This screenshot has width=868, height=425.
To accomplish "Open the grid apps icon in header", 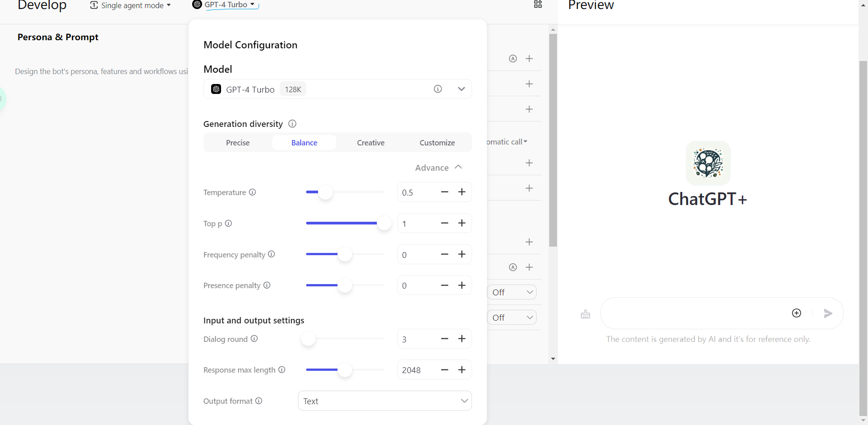I will [538, 5].
